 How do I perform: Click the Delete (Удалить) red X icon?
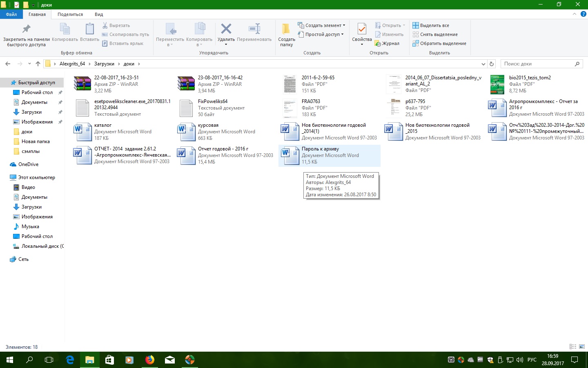226,29
